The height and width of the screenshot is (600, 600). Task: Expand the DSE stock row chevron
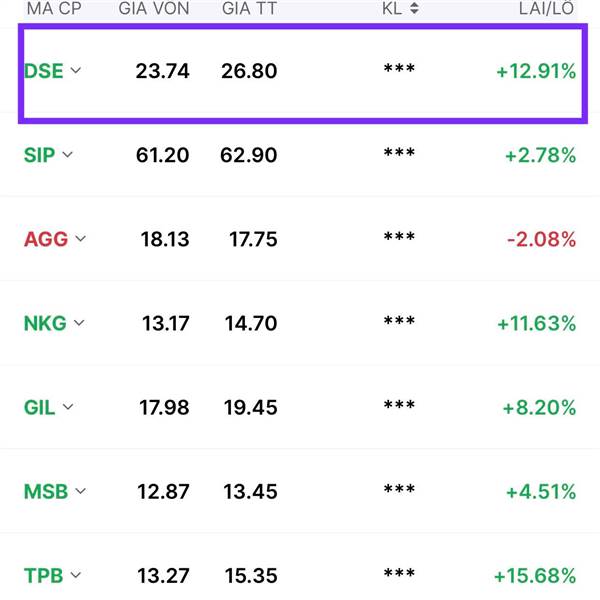(x=76, y=70)
